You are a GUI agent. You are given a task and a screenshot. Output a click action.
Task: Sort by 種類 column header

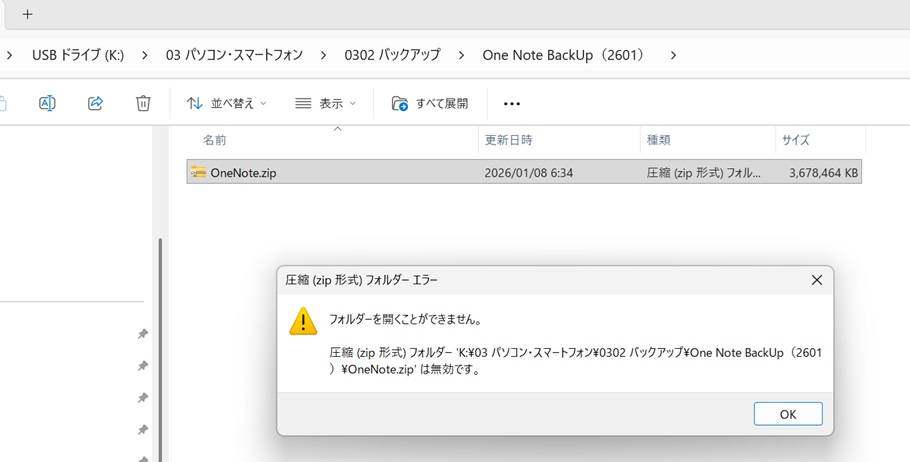659,140
